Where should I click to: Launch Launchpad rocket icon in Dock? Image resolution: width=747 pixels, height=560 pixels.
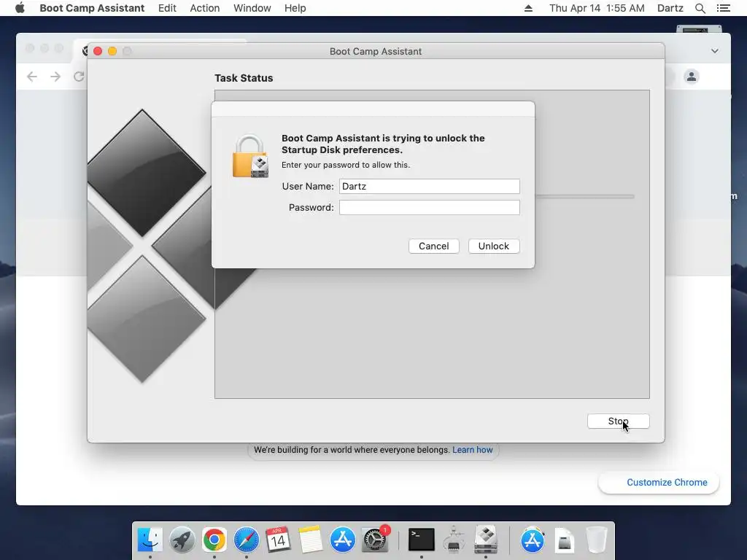(x=182, y=540)
